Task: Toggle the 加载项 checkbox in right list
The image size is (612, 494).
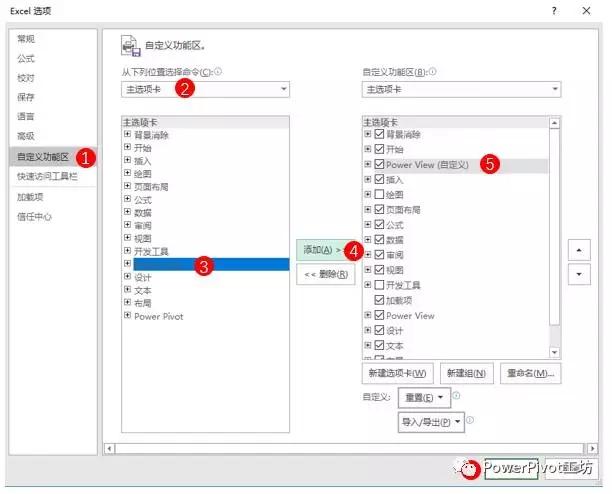Action: click(x=379, y=300)
